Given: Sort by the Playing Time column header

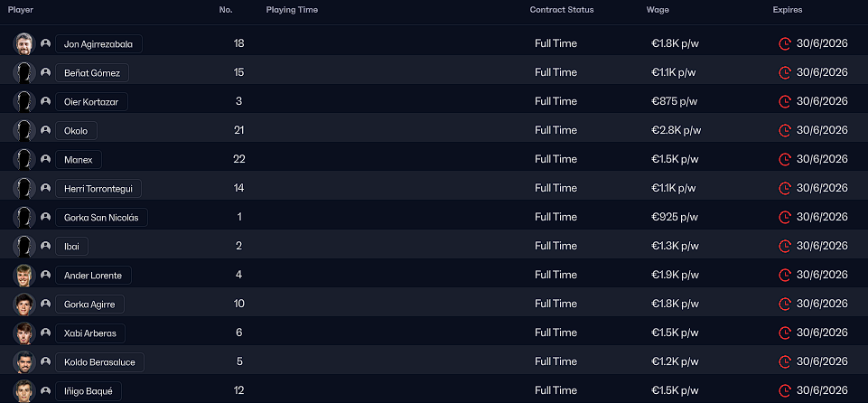Looking at the screenshot, I should tap(292, 10).
